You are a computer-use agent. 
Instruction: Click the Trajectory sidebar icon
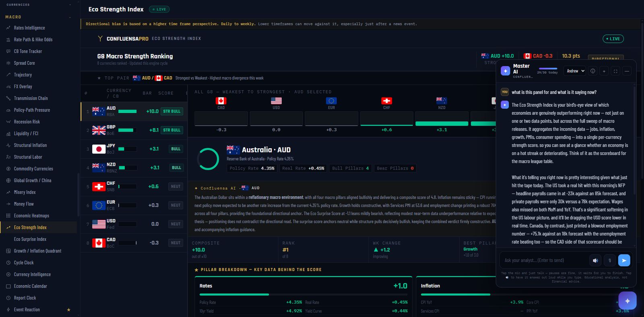8,75
